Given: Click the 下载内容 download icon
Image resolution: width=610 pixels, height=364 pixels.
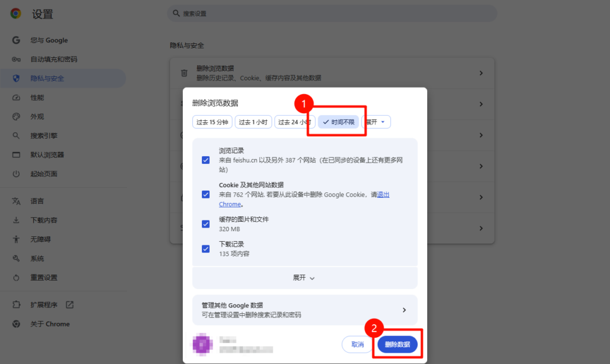Looking at the screenshot, I should coord(16,220).
